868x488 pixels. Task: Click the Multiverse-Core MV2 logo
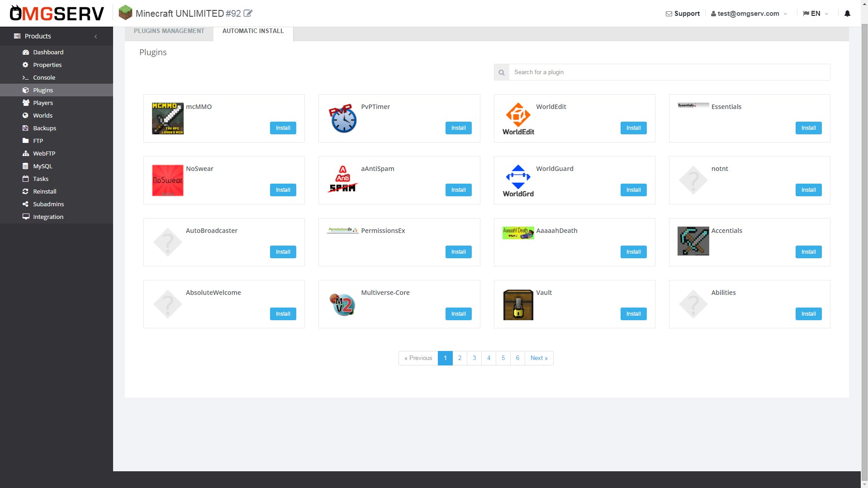click(x=343, y=304)
